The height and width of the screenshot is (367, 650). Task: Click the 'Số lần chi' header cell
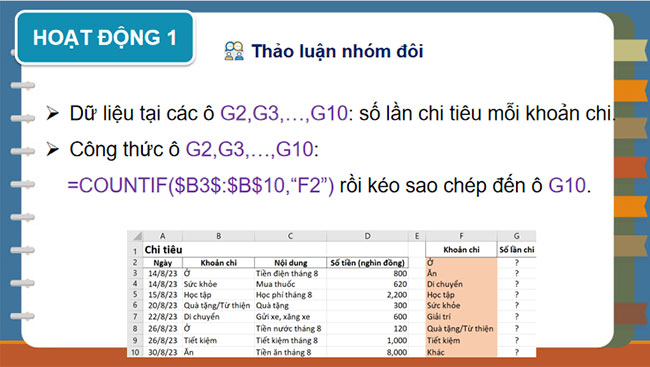pyautogui.click(x=517, y=250)
